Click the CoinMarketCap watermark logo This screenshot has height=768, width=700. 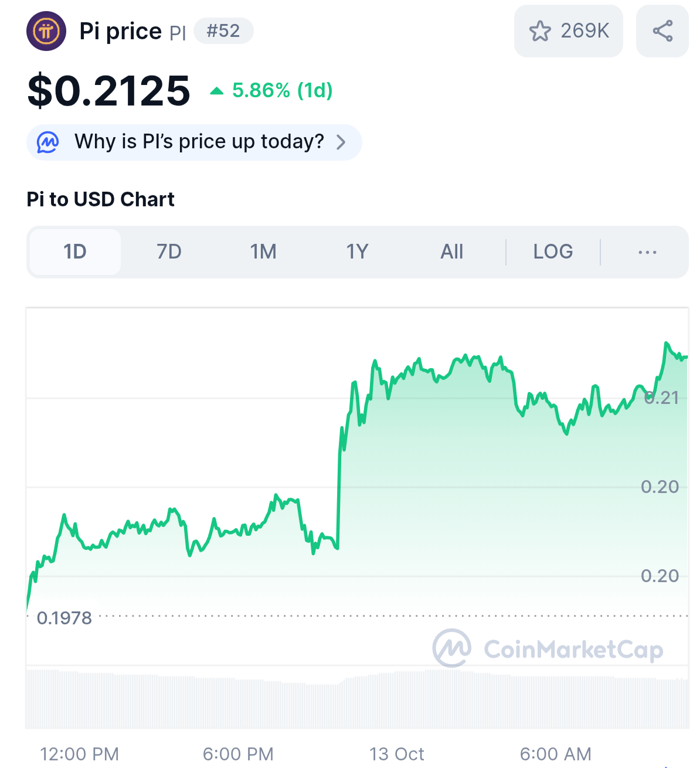(451, 648)
